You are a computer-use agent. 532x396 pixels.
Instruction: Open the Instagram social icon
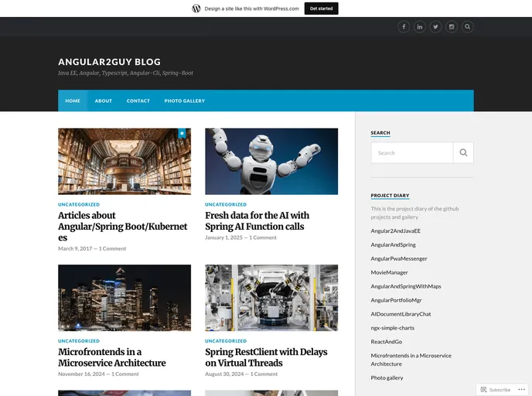(452, 27)
